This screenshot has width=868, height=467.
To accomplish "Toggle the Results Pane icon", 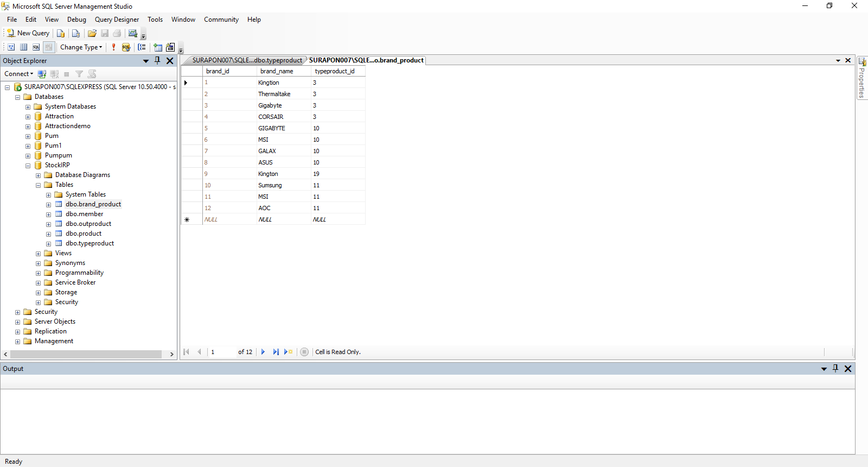I will [49, 47].
